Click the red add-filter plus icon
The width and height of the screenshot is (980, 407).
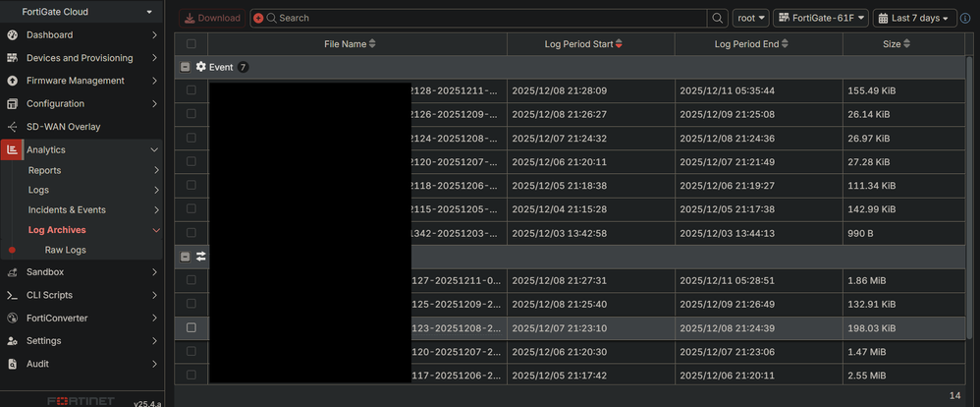coord(258,18)
